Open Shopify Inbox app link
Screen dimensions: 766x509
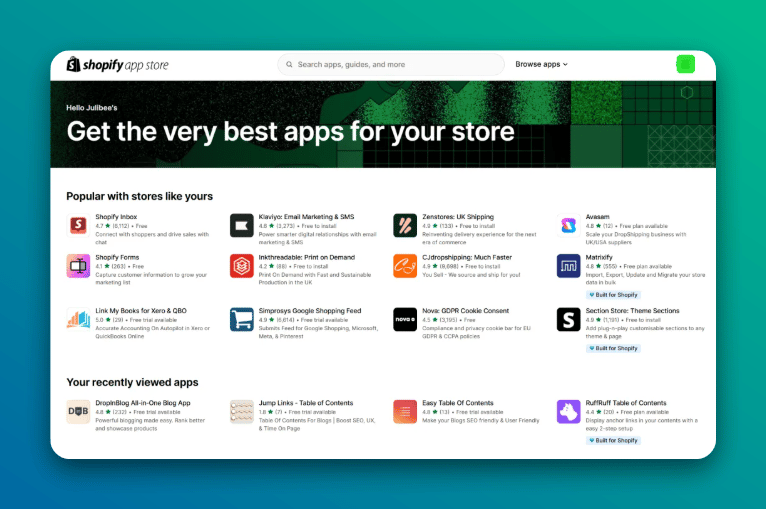[x=116, y=216]
